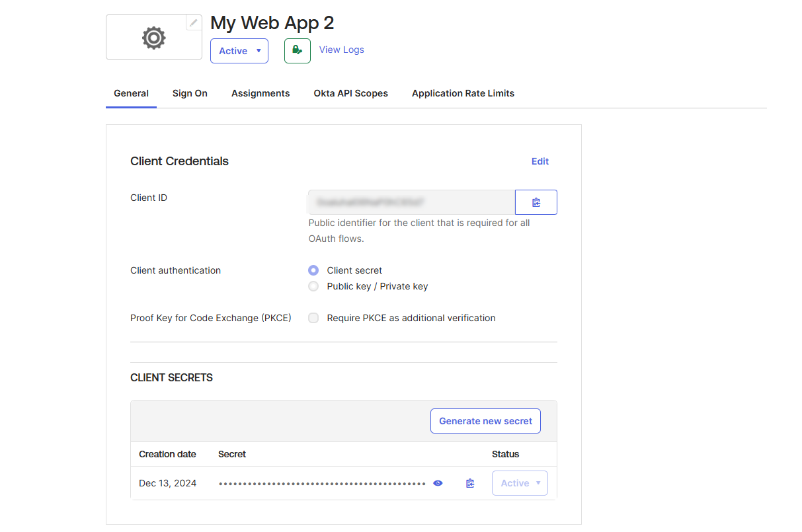Select the Client secret radio button
Screen dimensions: 802x532
(x=313, y=270)
